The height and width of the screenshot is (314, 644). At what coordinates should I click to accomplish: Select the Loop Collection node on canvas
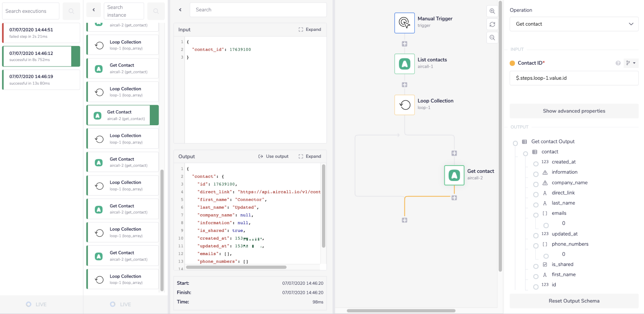point(404,105)
